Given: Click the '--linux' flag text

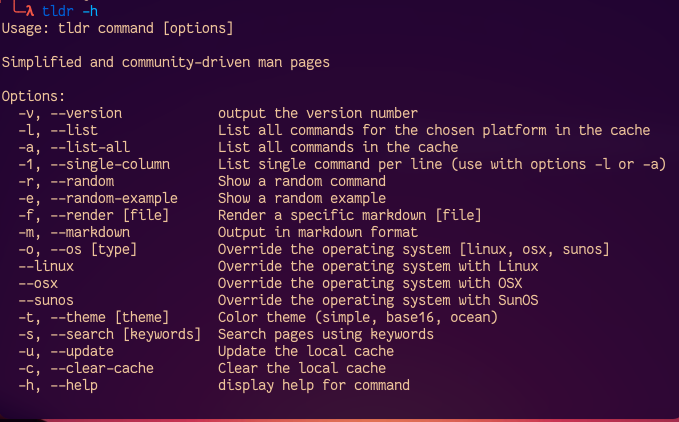Looking at the screenshot, I should pyautogui.click(x=45, y=266).
